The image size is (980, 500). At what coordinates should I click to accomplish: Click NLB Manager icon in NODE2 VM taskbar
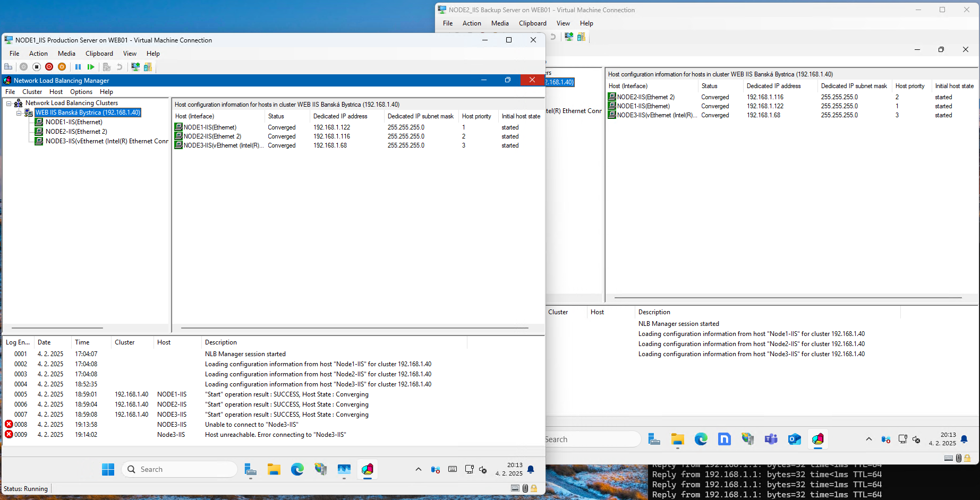[817, 439]
